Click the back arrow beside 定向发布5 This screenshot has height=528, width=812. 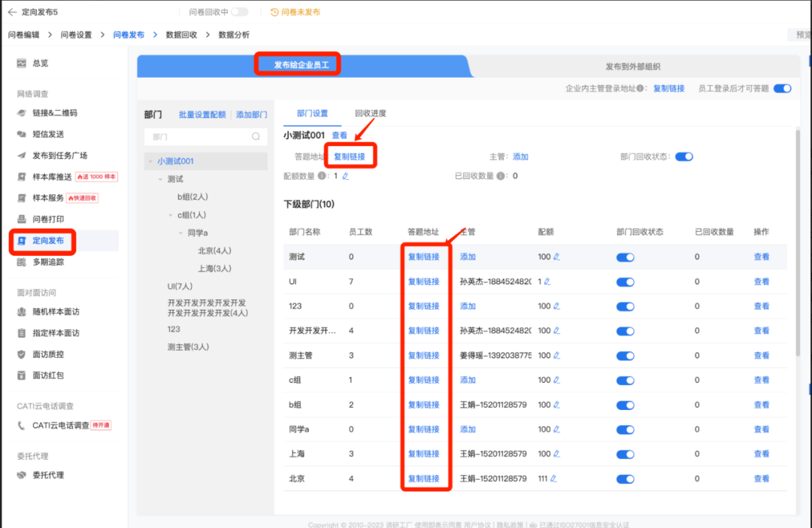[12, 12]
